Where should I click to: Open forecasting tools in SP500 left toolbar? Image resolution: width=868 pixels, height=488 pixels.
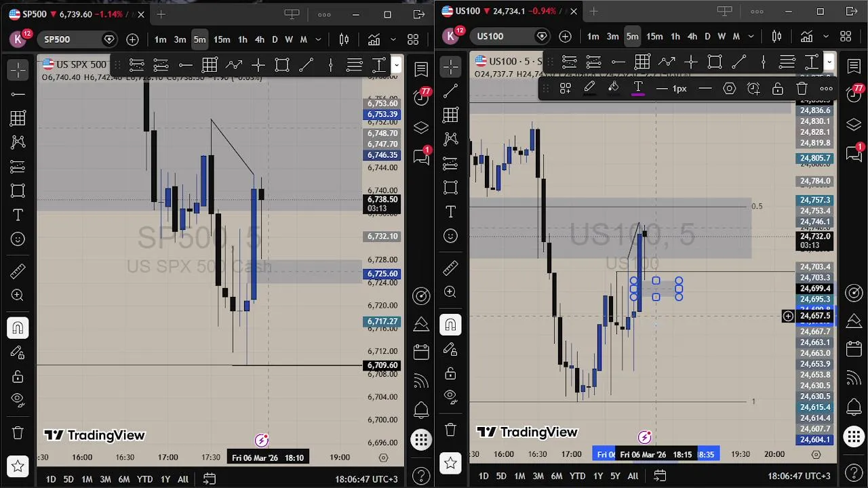click(18, 167)
